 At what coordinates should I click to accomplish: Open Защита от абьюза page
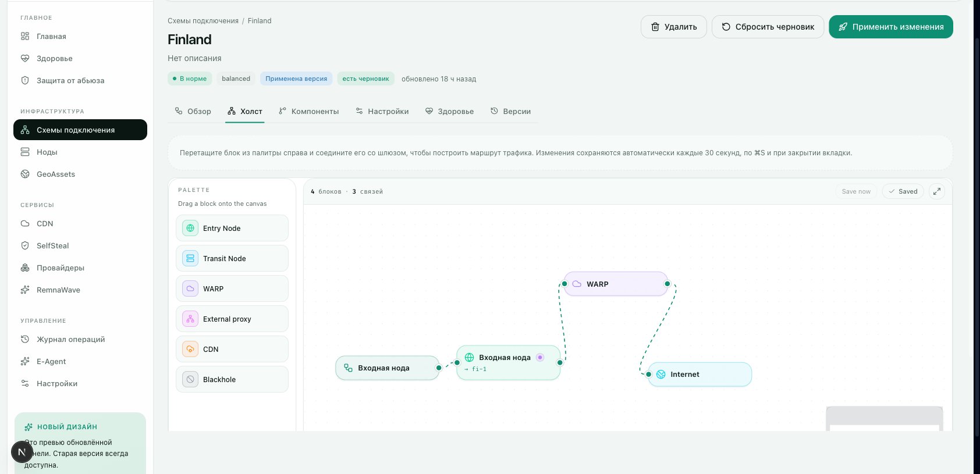coord(80,80)
